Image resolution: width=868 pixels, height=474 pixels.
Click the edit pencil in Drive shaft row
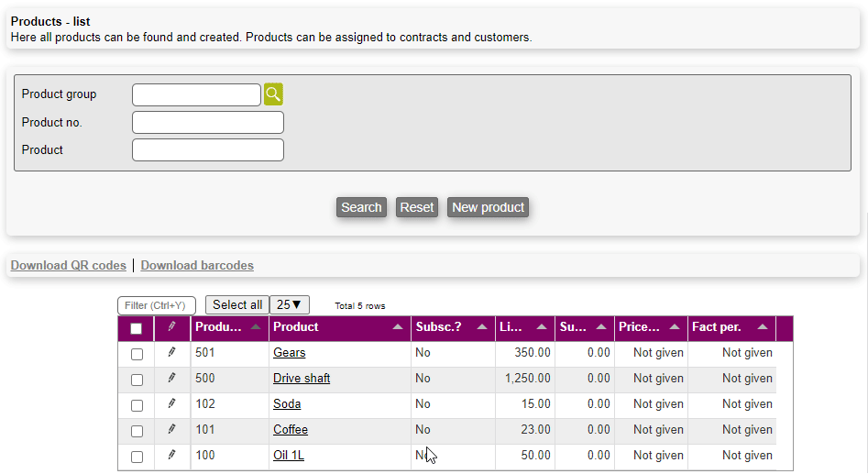171,379
